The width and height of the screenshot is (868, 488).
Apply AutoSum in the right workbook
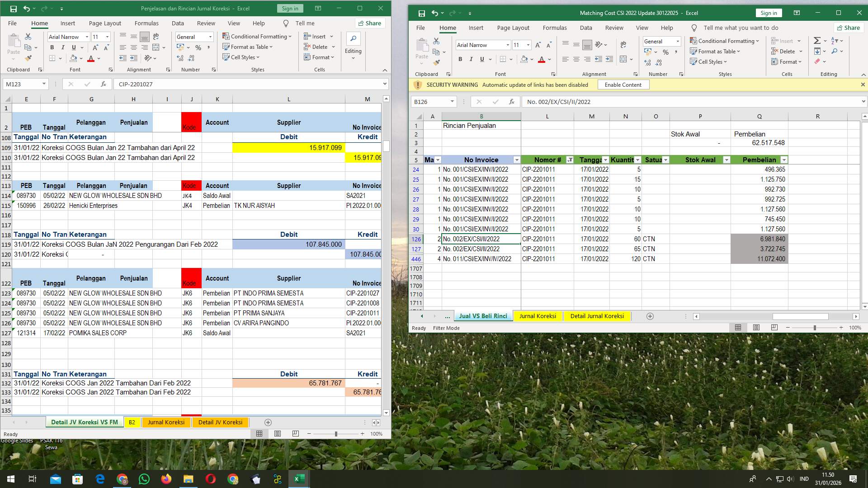pyautogui.click(x=817, y=40)
